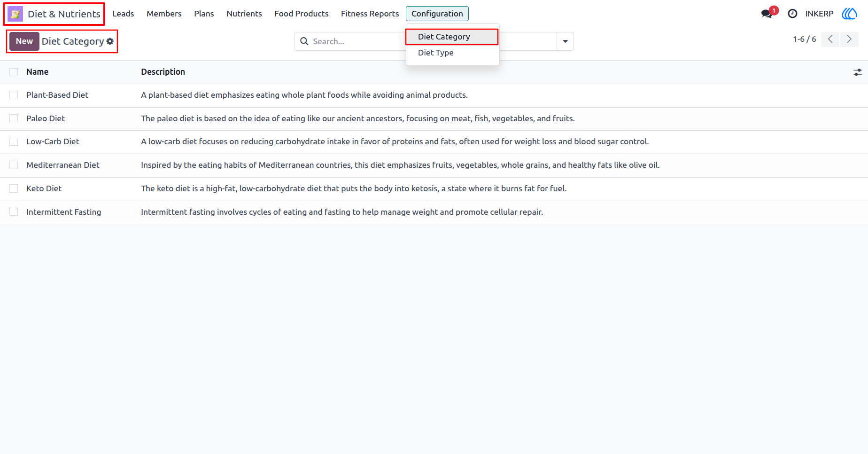The height and width of the screenshot is (454, 868).
Task: Go to next page arrow
Action: coord(849,39)
